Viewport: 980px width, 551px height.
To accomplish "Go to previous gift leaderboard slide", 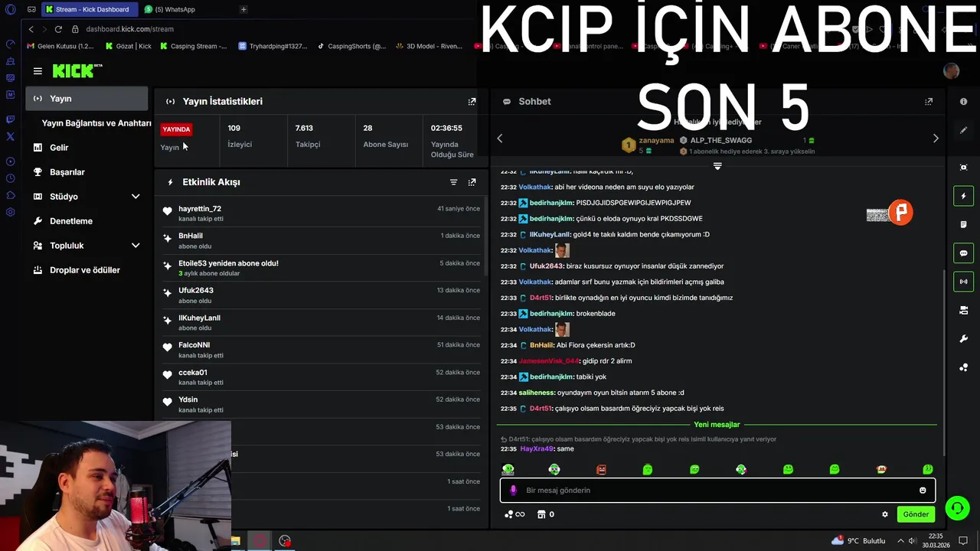I will tap(500, 139).
